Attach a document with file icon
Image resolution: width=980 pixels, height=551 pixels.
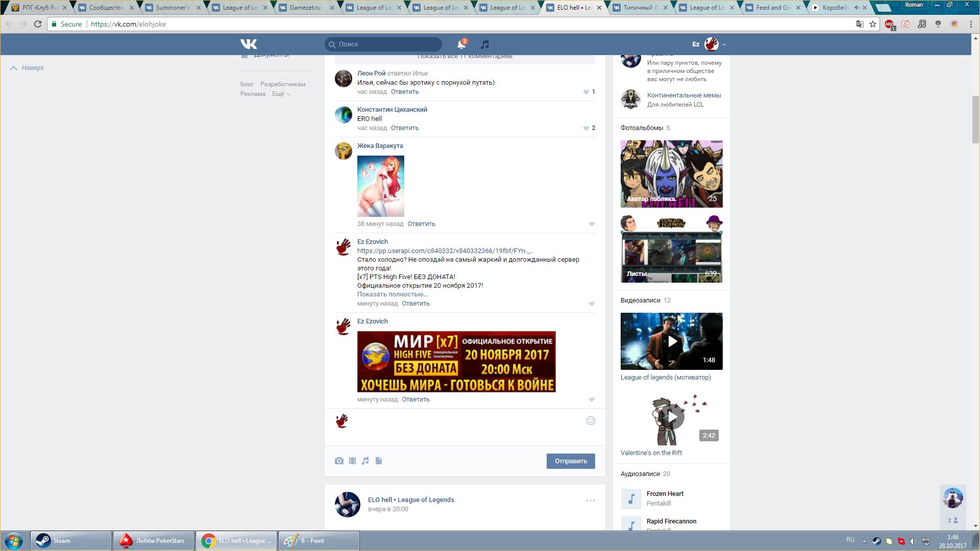pyautogui.click(x=379, y=461)
